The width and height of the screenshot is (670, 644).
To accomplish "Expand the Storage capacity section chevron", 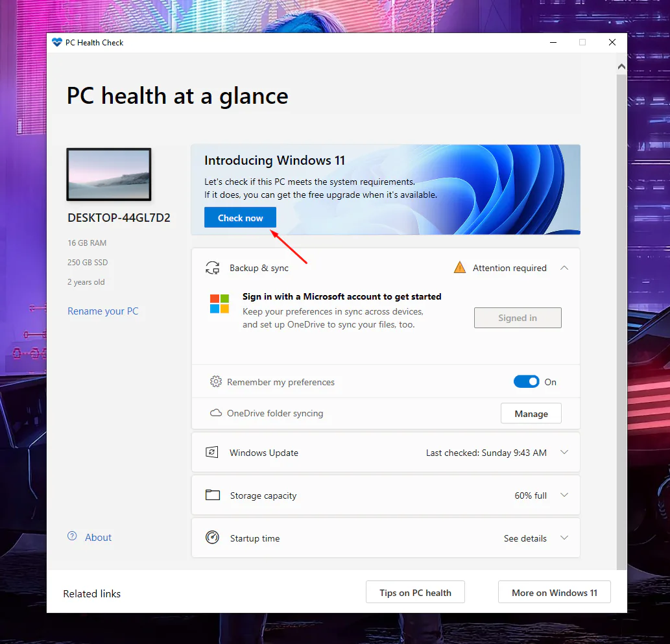I will (x=564, y=495).
